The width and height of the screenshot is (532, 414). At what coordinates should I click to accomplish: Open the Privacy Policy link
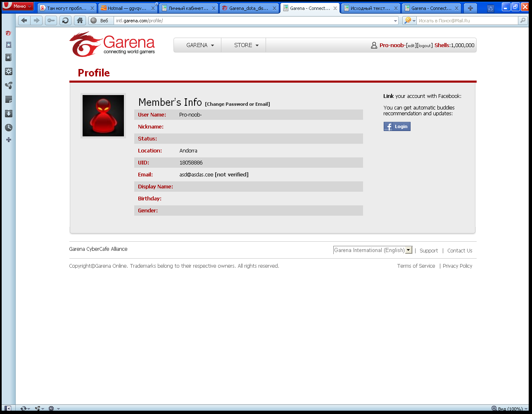[x=457, y=266]
